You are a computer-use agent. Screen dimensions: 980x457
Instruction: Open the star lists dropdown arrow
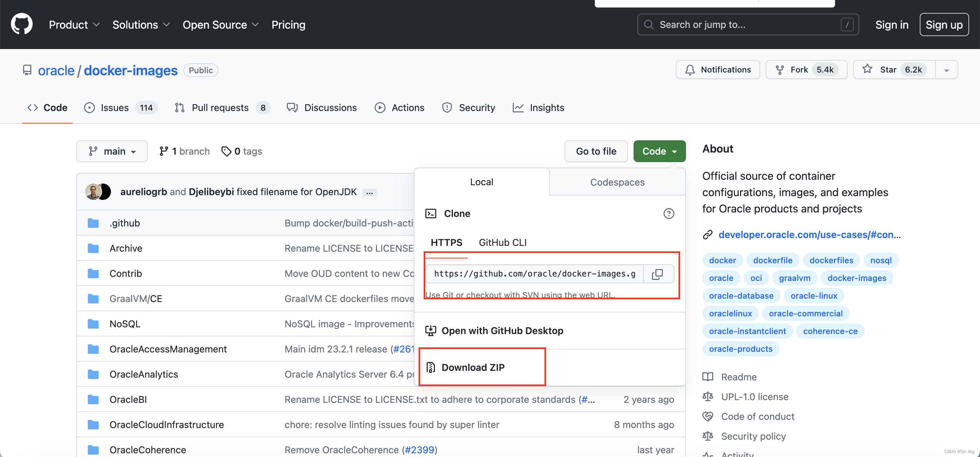(x=947, y=70)
